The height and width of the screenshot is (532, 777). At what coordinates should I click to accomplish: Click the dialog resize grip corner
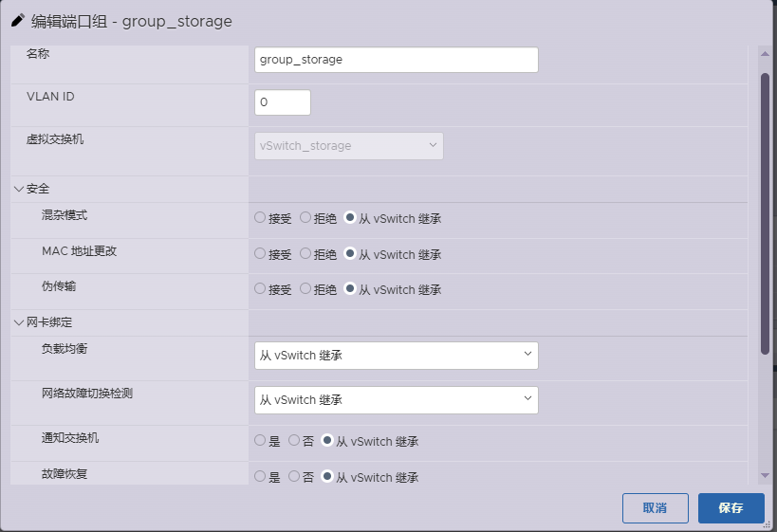coord(768,525)
